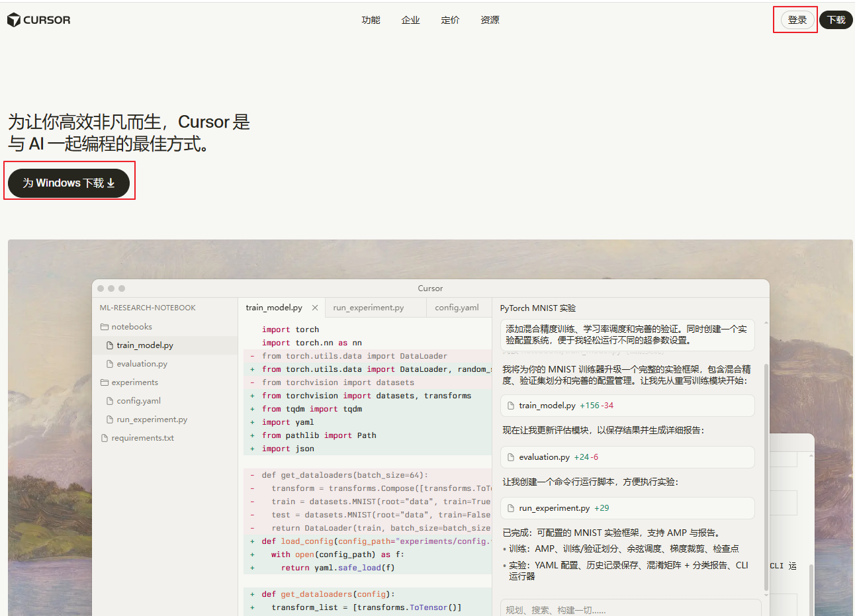Switch to the run_experiment.py editor tab

(369, 308)
